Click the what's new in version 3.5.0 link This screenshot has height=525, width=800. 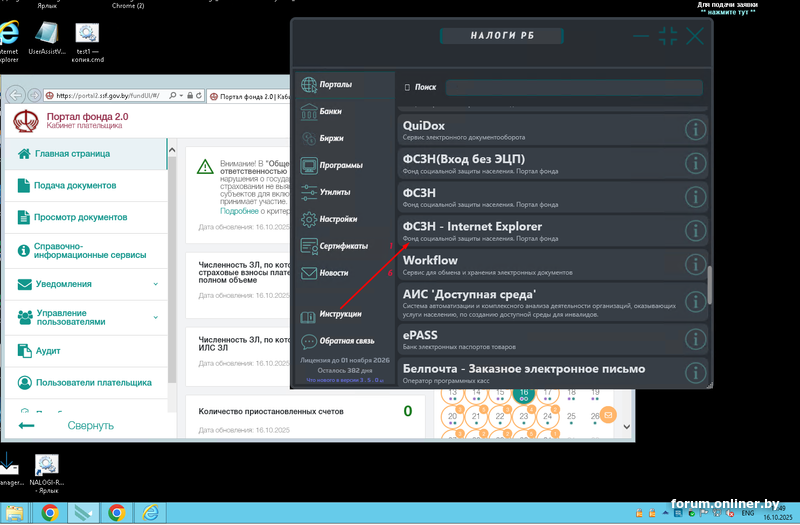pyautogui.click(x=344, y=380)
